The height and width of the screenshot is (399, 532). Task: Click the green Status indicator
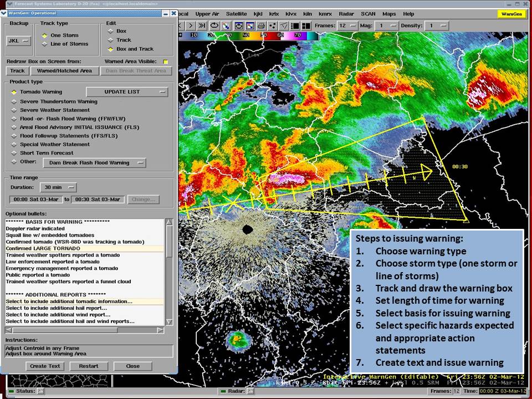(x=12, y=391)
